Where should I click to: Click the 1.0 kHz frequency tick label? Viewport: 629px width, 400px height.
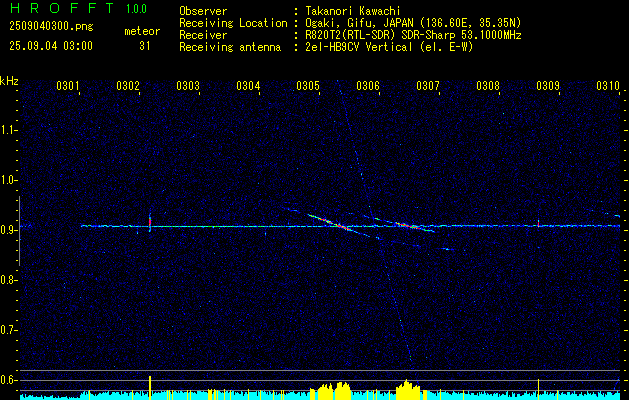7,180
